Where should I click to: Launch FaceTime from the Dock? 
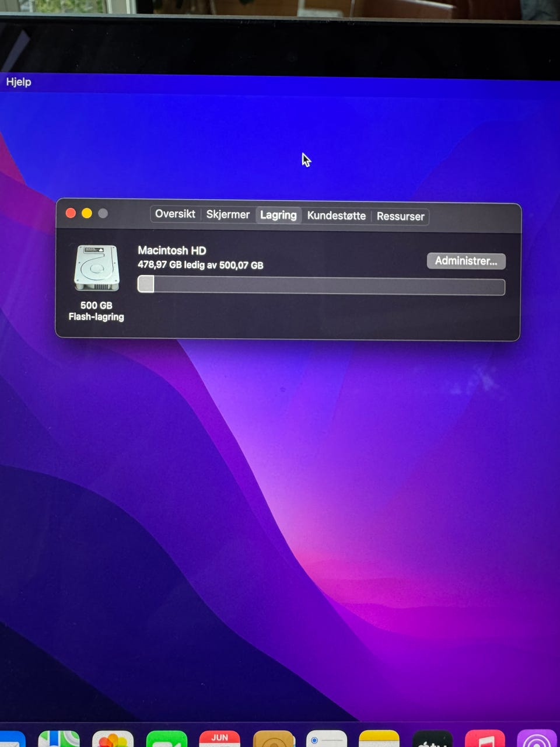point(166,739)
